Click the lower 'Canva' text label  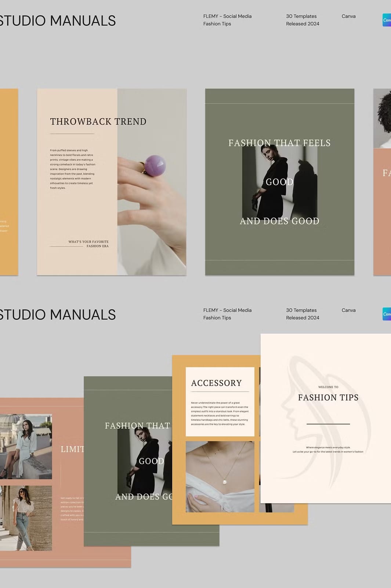348,310
